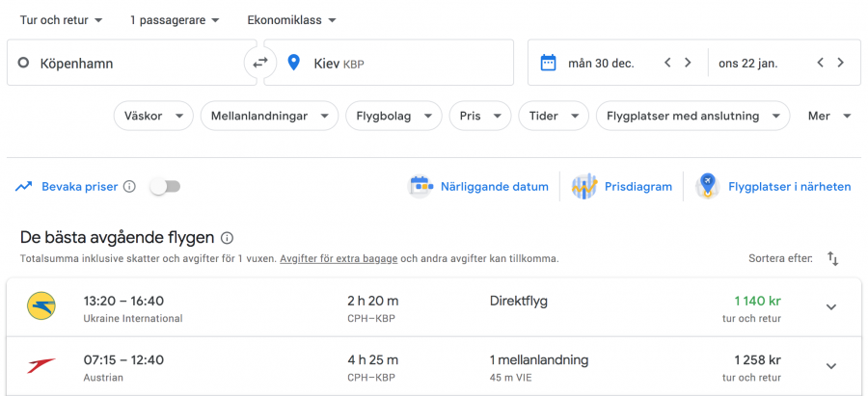Advance departure date to next day
The width and height of the screenshot is (868, 396).
[x=688, y=63]
